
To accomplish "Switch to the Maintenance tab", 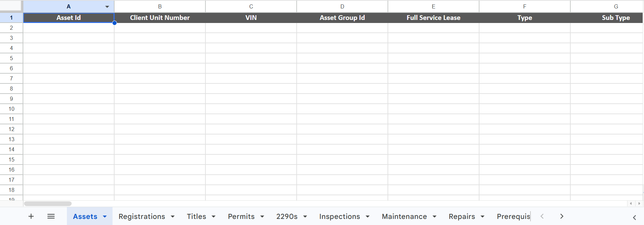I will point(404,217).
